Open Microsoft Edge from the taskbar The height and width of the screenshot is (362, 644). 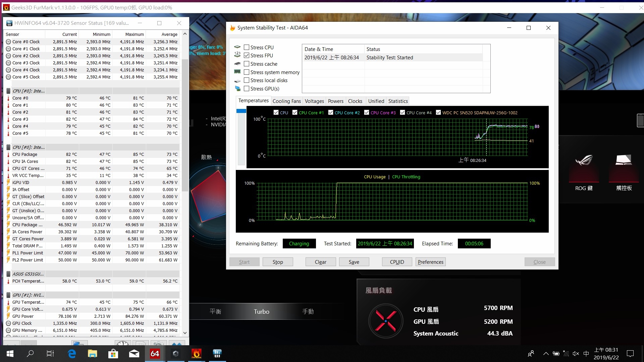pos(72,354)
